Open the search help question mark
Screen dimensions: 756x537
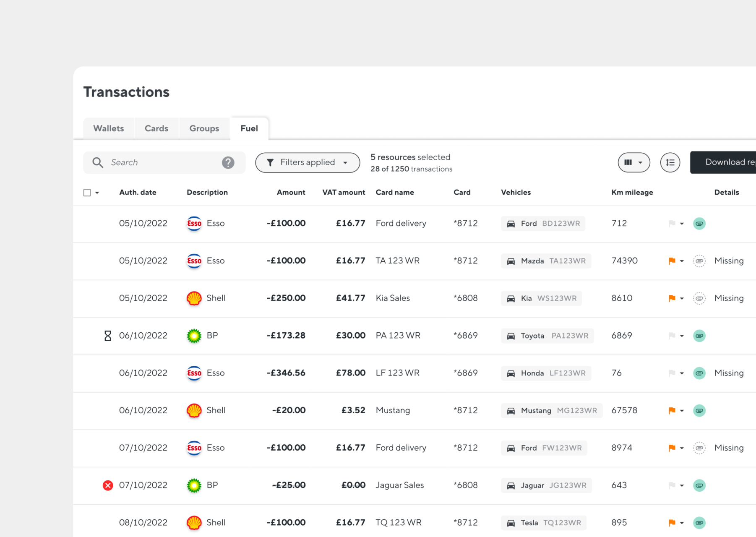point(228,162)
